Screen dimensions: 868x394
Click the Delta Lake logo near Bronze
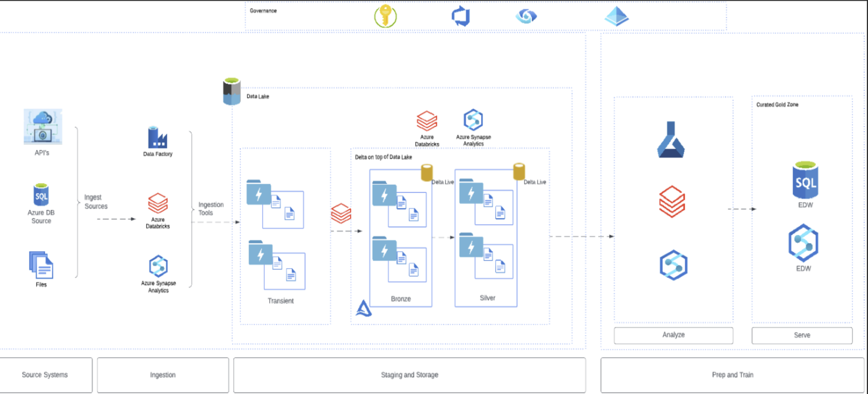364,309
